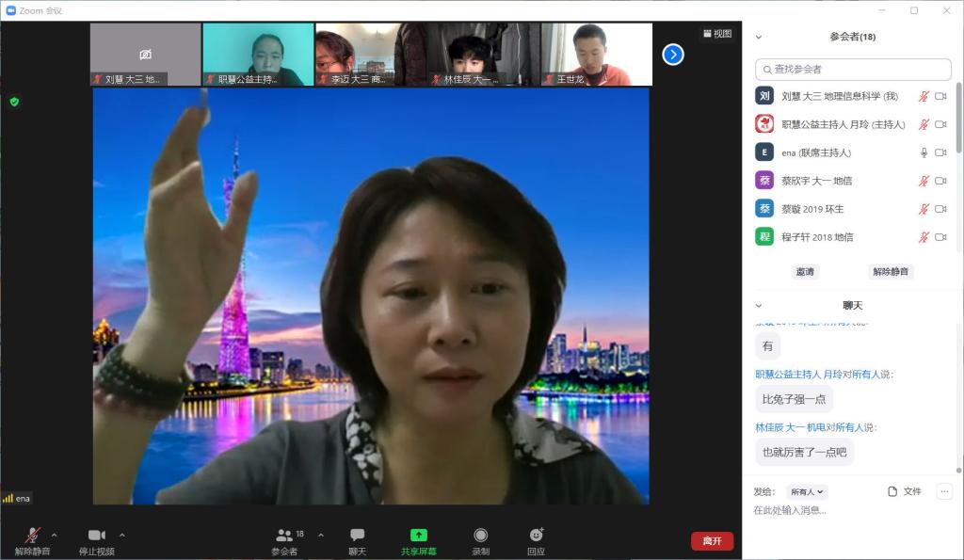Click the share screen icon
Image resolution: width=964 pixels, height=560 pixels.
click(419, 535)
